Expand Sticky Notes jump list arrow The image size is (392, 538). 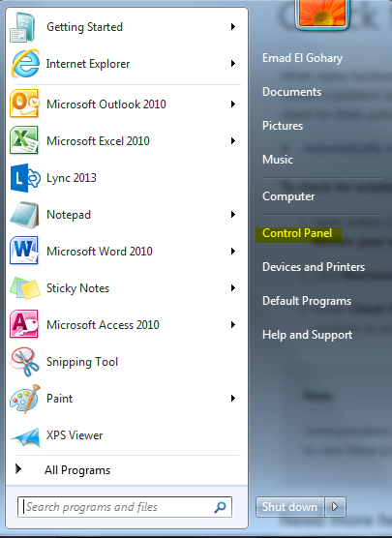tap(233, 288)
